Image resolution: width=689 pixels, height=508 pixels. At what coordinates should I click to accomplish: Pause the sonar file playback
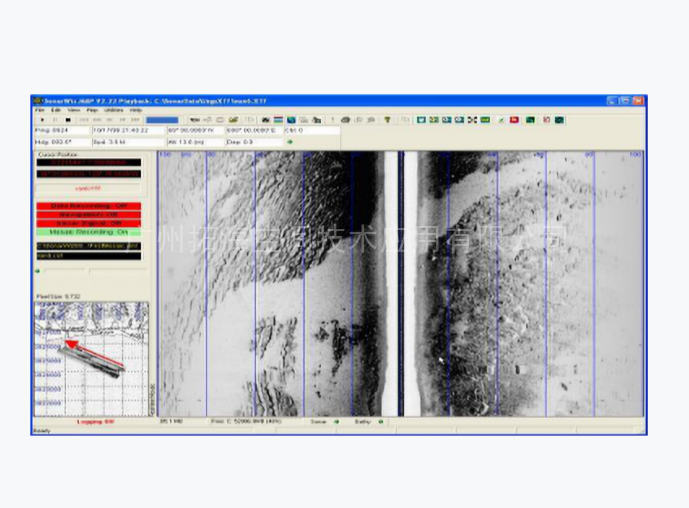pos(54,120)
